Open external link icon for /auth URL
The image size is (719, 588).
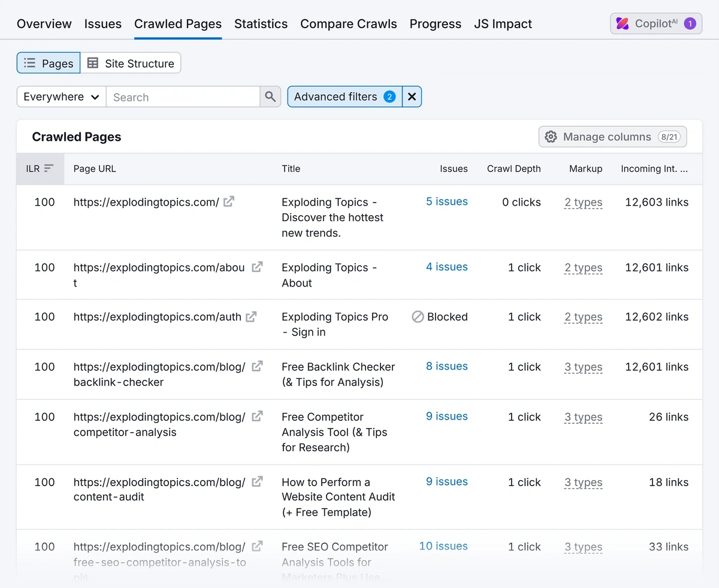[251, 316]
